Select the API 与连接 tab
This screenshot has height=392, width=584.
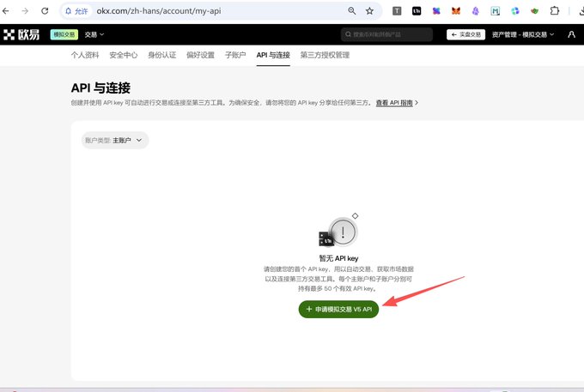click(273, 55)
